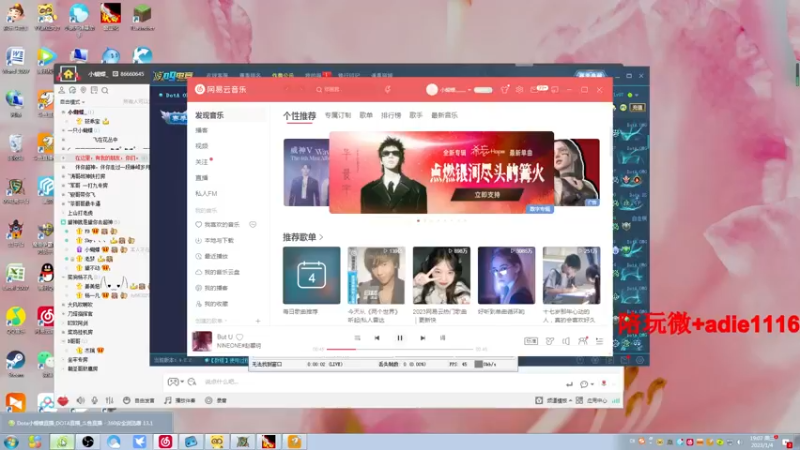Click 立即支持 on the banner

click(x=487, y=194)
